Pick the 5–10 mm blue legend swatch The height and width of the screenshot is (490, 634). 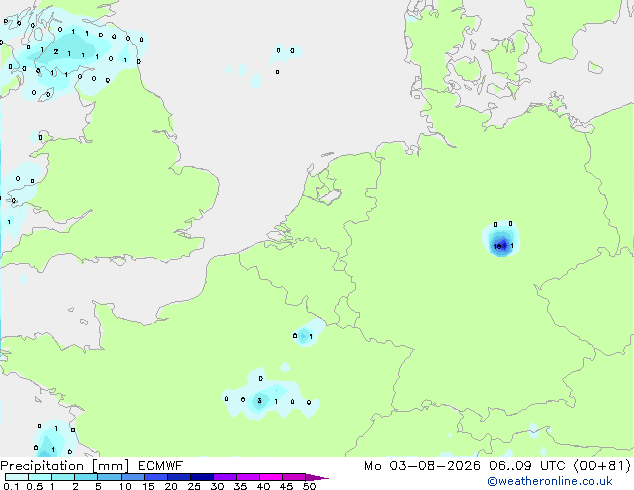click(x=109, y=477)
